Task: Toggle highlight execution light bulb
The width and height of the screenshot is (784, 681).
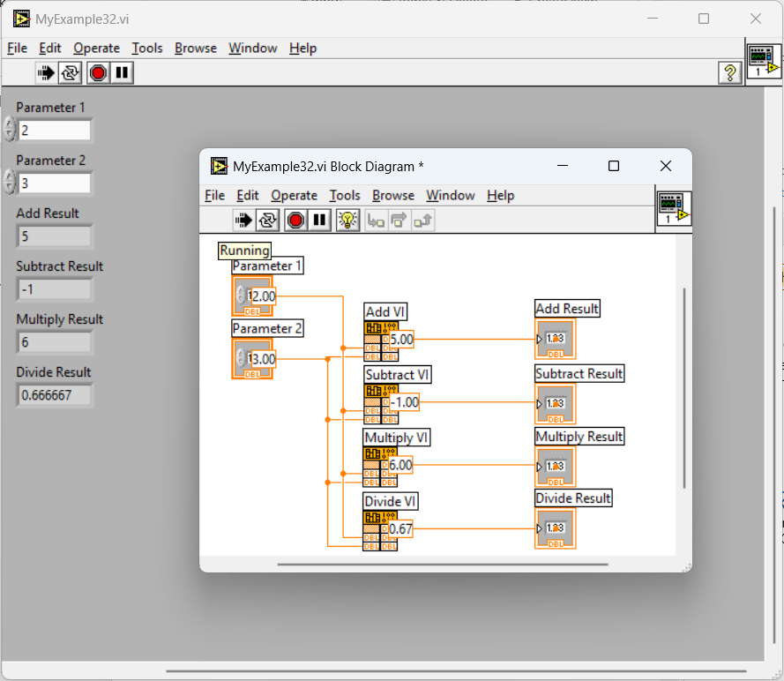Action: click(347, 220)
